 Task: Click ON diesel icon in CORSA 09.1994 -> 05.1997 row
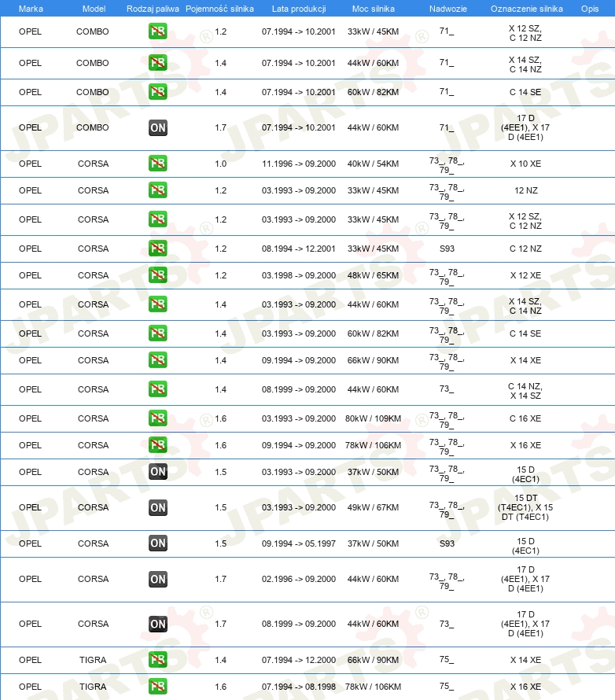157,543
